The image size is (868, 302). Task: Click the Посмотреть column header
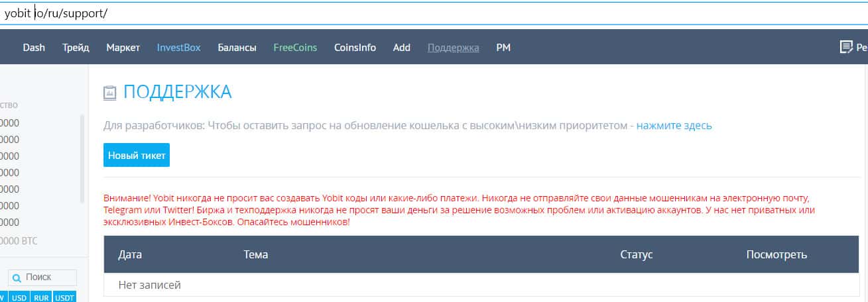click(776, 254)
